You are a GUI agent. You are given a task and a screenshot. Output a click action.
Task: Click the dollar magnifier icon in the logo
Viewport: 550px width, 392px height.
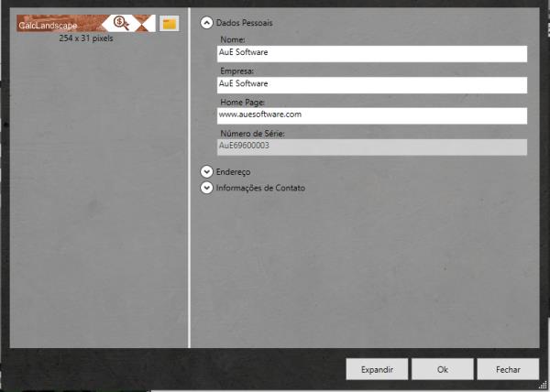click(121, 24)
